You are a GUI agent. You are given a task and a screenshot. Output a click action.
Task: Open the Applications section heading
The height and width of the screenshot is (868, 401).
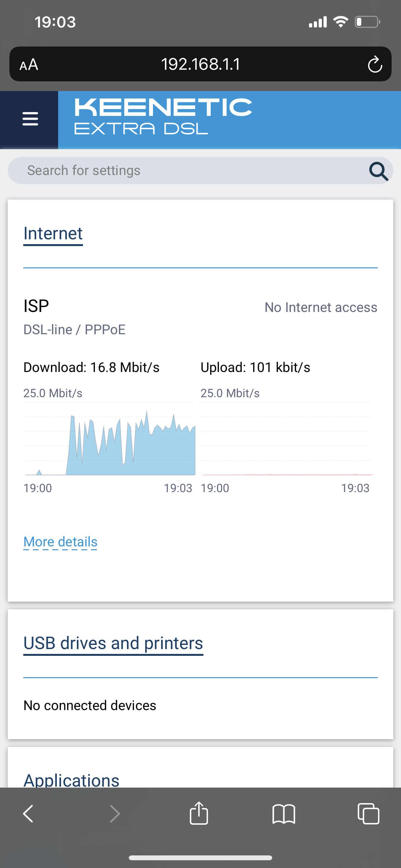[71, 780]
